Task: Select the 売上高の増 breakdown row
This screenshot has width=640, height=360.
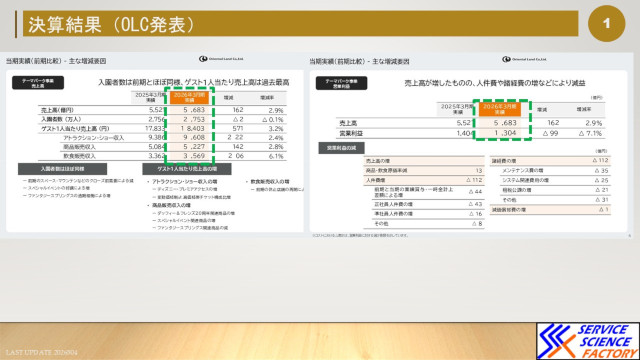Action: 424,161
